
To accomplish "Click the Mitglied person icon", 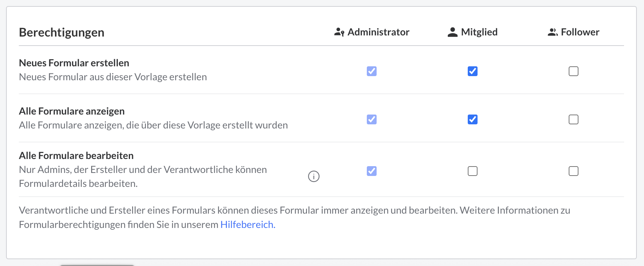I will (452, 32).
